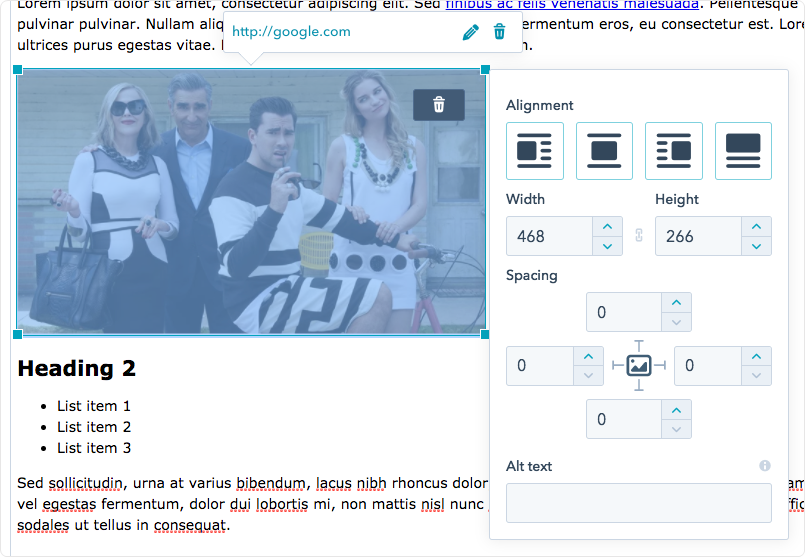Delete the link using the teal trash icon
Image resolution: width=805 pixels, height=557 pixels.
[500, 32]
